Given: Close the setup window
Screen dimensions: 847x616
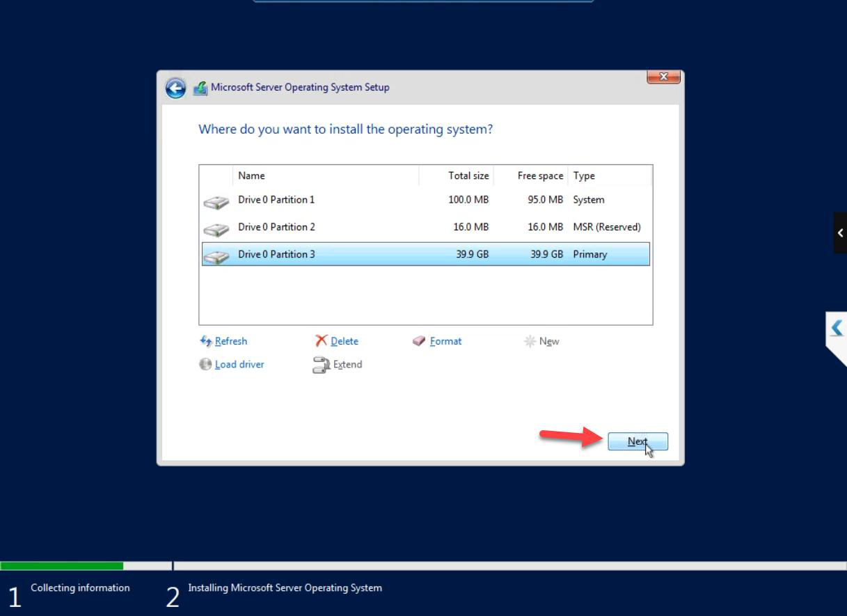Looking at the screenshot, I should click(x=663, y=77).
